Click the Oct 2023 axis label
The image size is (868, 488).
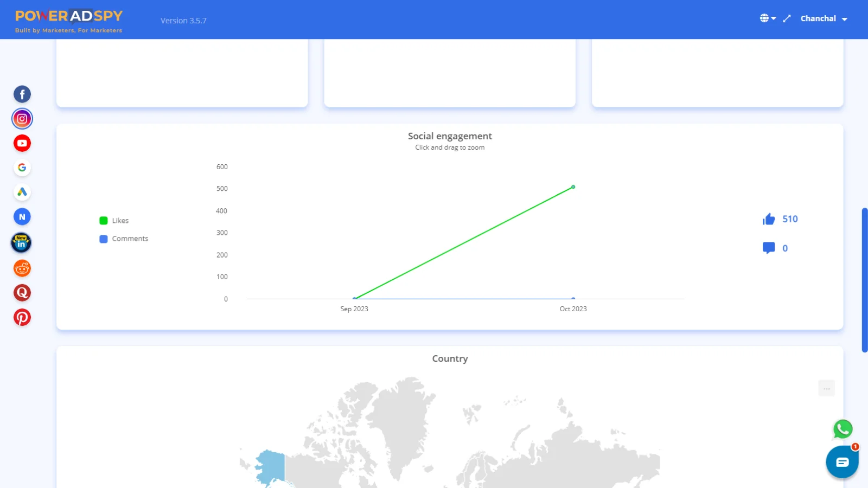point(573,309)
